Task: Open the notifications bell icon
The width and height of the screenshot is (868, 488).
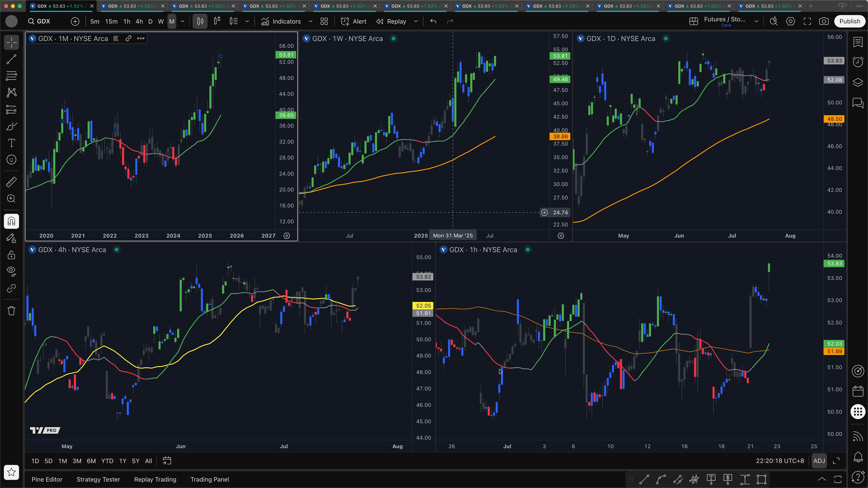Action: coord(858,457)
